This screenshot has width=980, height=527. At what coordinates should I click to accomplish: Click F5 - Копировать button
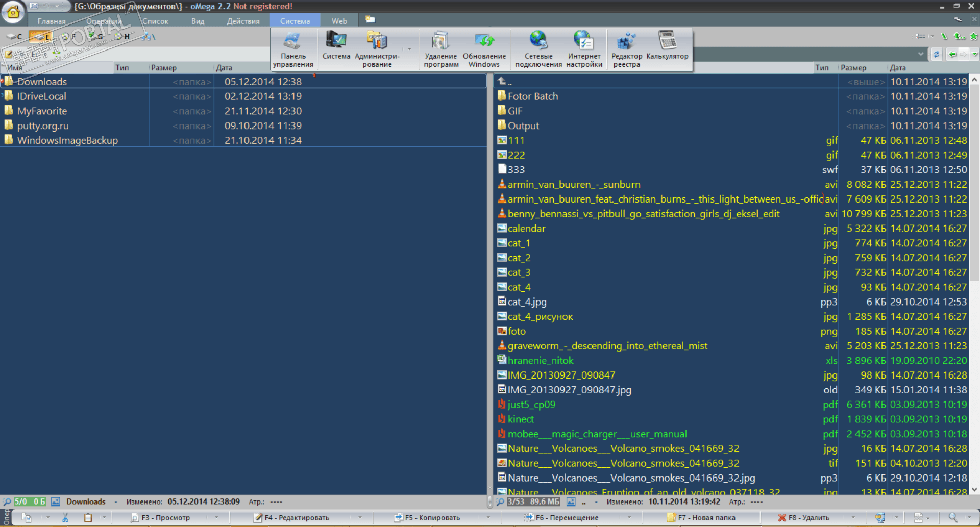coord(427,518)
